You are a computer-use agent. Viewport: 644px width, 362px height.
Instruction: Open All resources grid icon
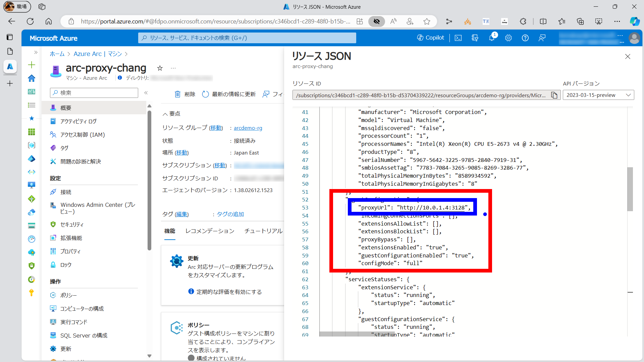click(32, 132)
